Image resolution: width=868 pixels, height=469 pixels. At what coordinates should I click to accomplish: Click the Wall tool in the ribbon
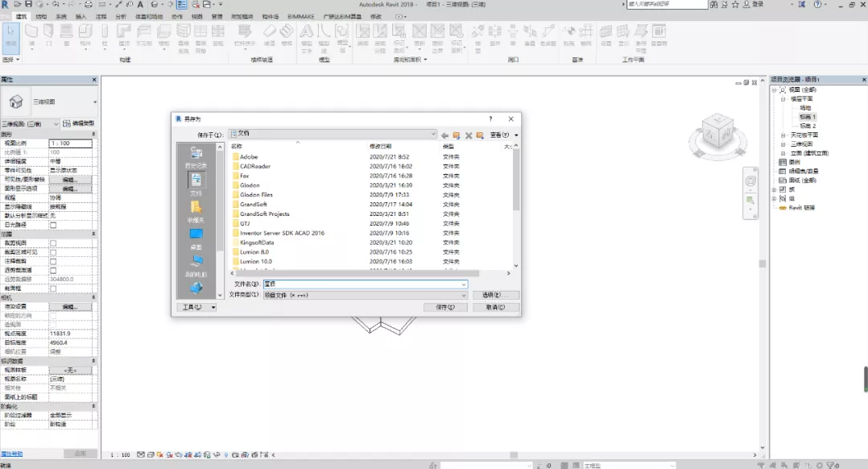coord(31,35)
